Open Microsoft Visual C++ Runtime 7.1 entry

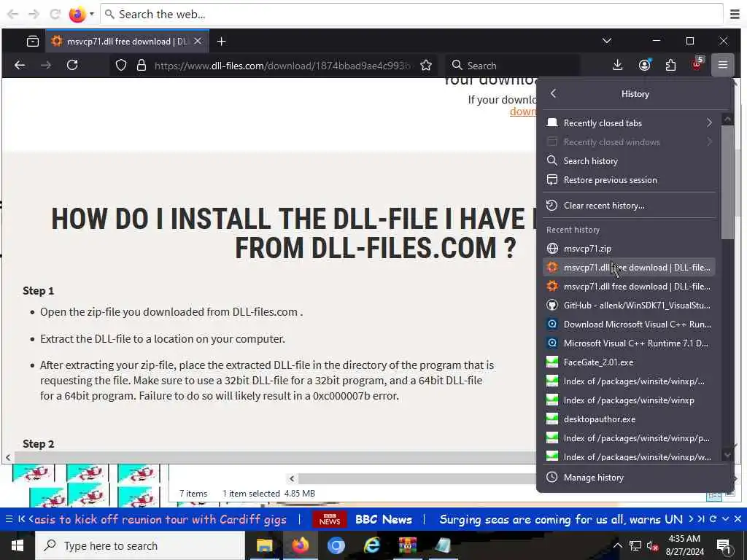(629, 343)
